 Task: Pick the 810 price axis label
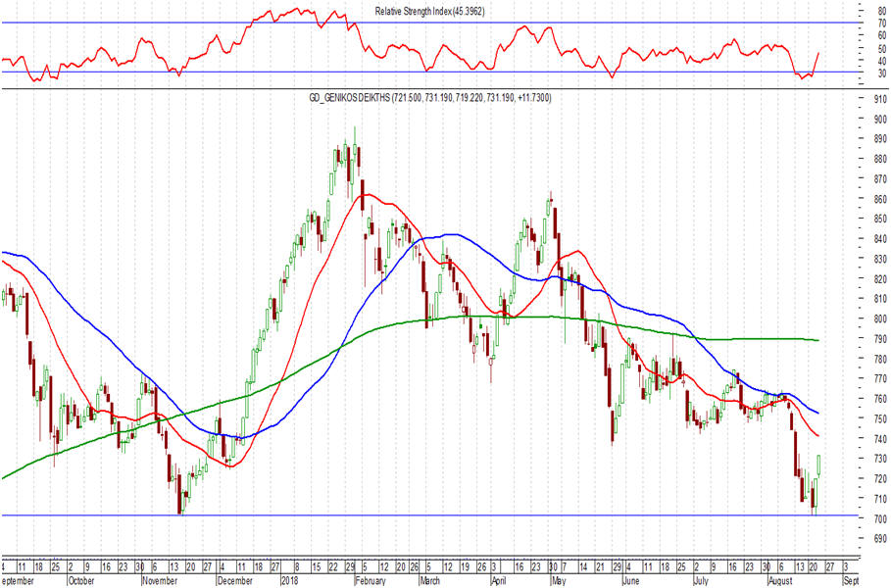[x=880, y=299]
